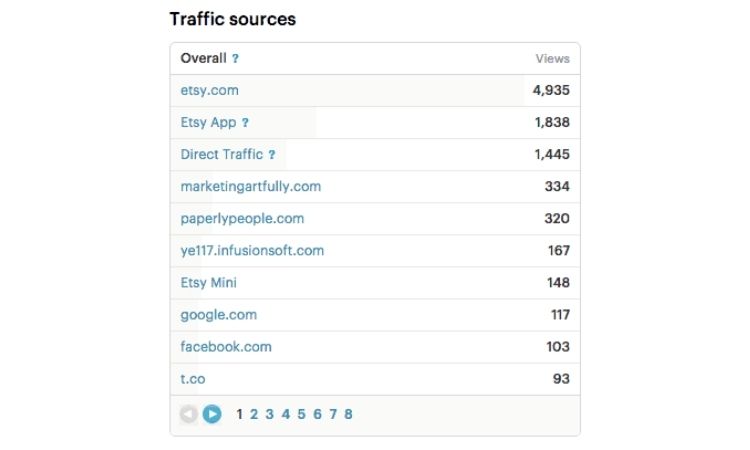The width and height of the screenshot is (750, 450).
Task: Jump to last page 8
Action: 348,414
